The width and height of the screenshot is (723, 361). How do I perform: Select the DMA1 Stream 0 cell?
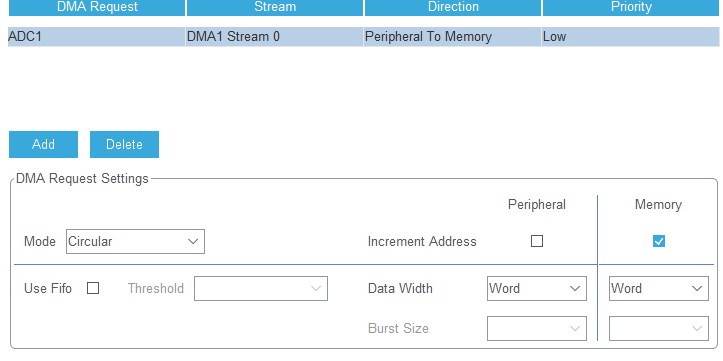(275, 37)
